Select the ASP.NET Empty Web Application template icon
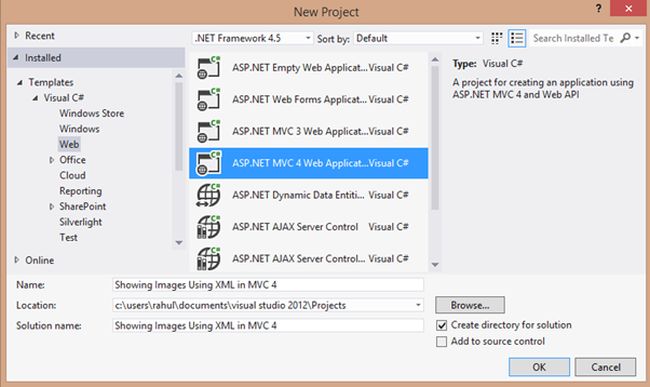650x387 pixels. click(x=209, y=68)
